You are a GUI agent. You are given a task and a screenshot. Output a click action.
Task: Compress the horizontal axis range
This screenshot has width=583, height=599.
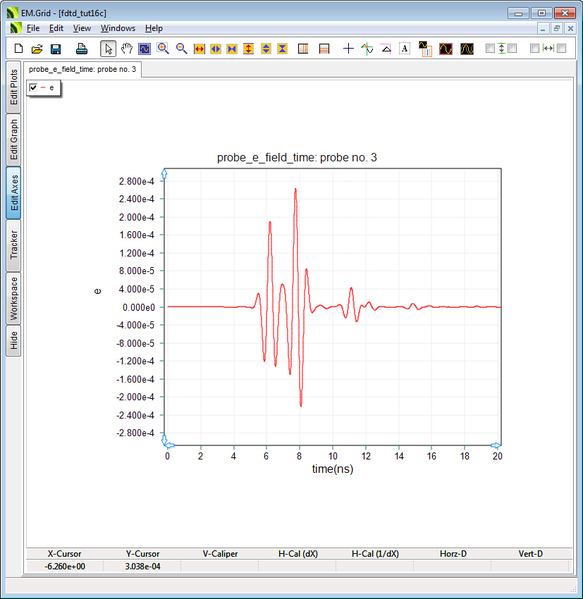click(232, 49)
